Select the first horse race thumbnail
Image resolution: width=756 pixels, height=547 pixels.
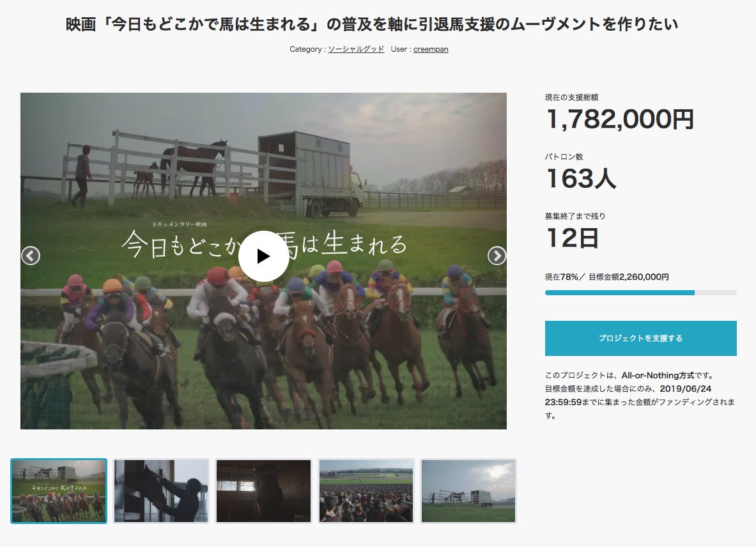tap(59, 491)
